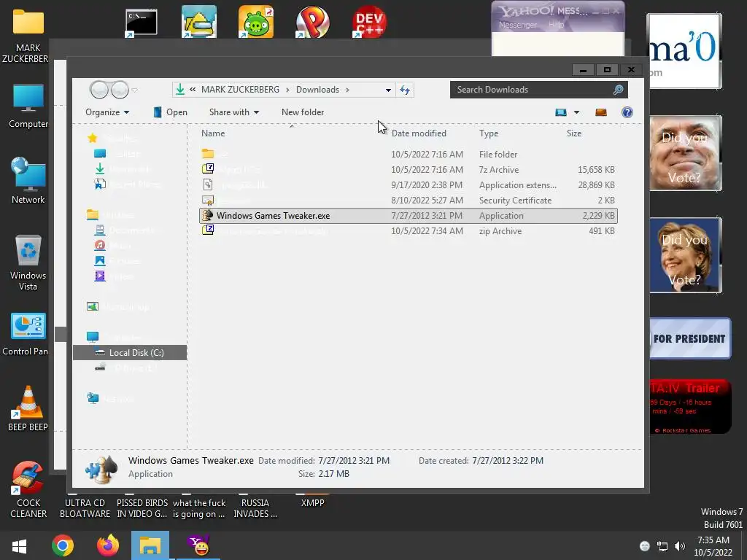Viewport: 747px width, 560px height.
Task: Open the PISSED BIRDS IN VIDEO G... desktop item
Action: tap(142, 508)
